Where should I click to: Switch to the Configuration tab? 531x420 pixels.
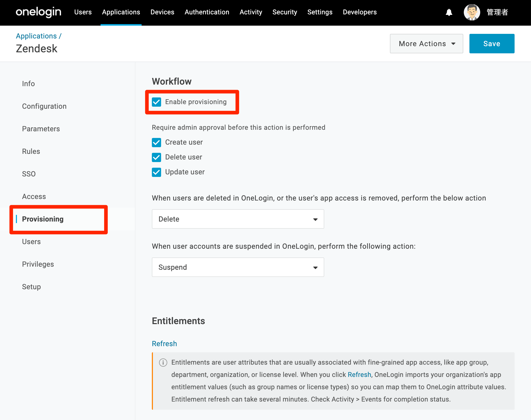[44, 106]
